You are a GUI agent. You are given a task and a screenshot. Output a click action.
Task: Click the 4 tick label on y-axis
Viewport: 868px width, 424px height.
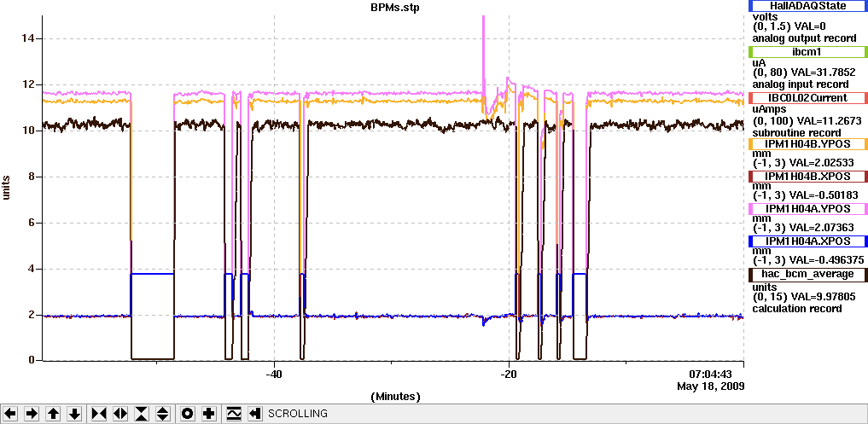point(31,269)
